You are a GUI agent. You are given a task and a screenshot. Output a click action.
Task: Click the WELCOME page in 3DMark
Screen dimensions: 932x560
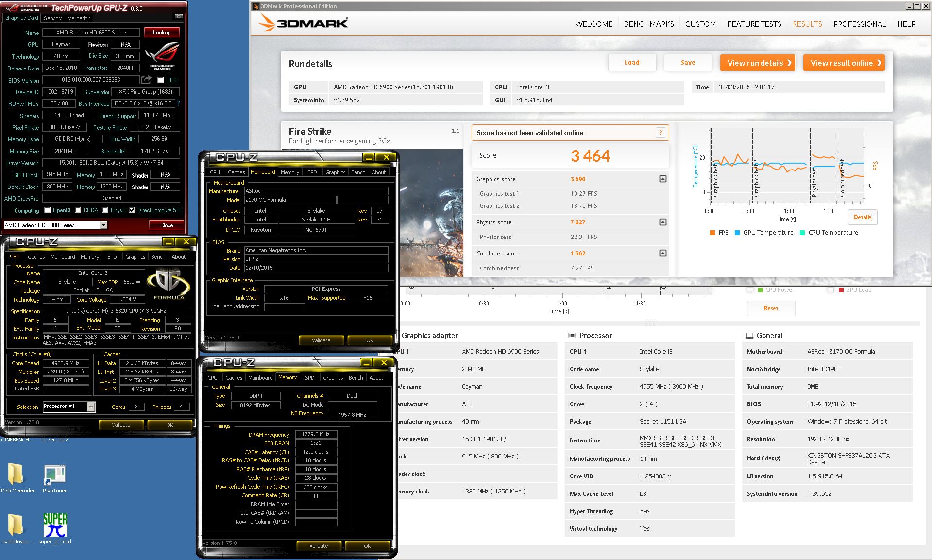(593, 24)
